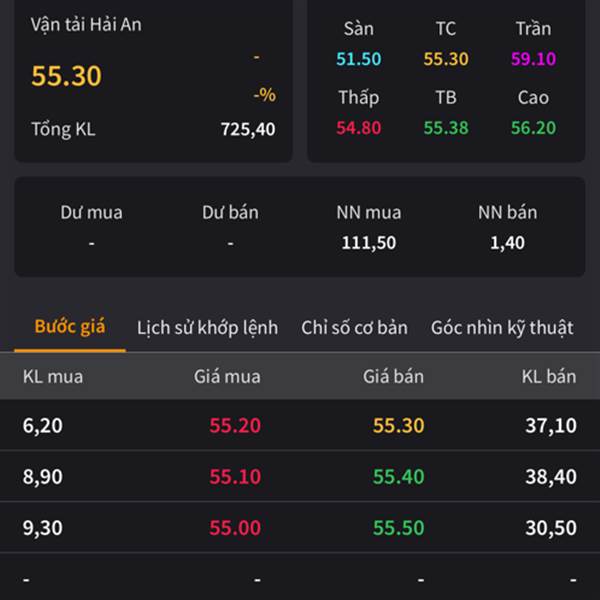Tap the floor price 51.50
The image size is (600, 600).
click(358, 59)
